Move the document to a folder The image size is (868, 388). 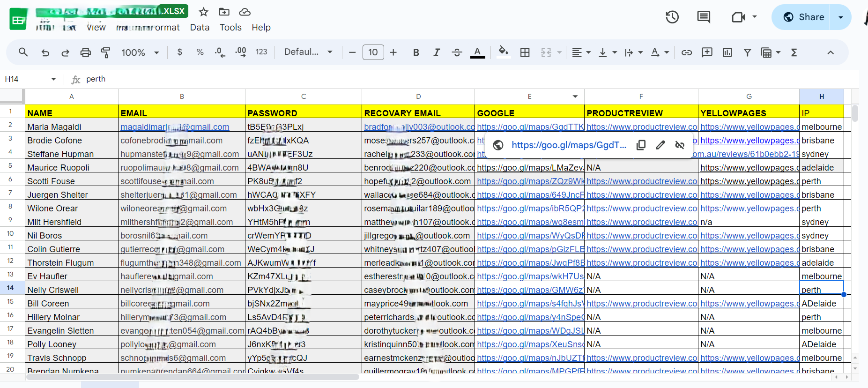pos(224,12)
